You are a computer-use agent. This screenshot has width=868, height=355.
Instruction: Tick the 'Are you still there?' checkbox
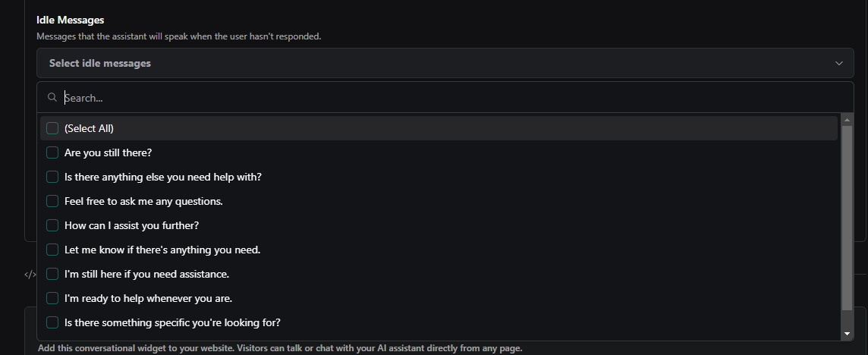click(52, 153)
